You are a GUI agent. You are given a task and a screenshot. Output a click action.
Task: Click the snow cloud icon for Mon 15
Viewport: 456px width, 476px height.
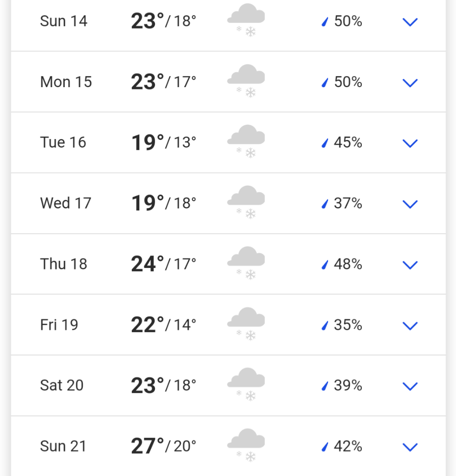pos(246,81)
